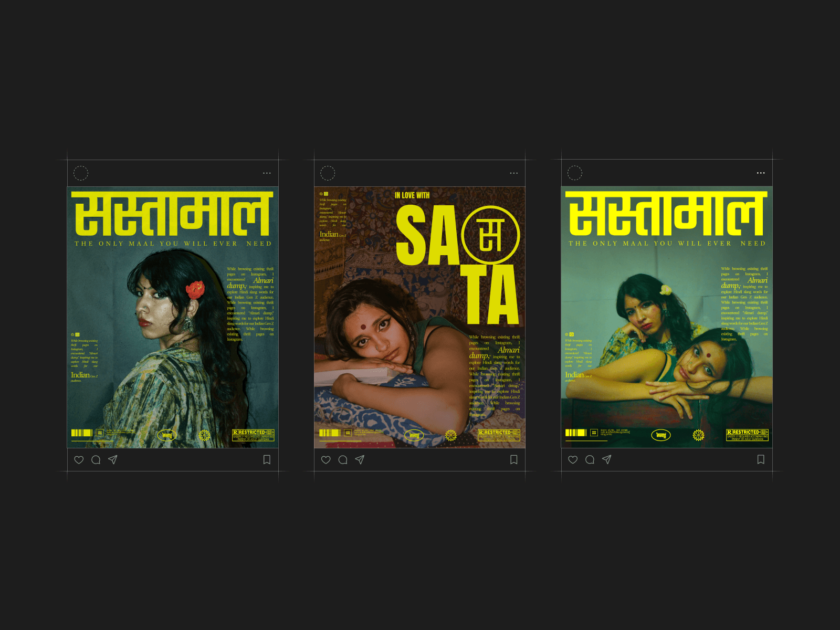Save the middle SASTA post bookmark

[x=514, y=460]
